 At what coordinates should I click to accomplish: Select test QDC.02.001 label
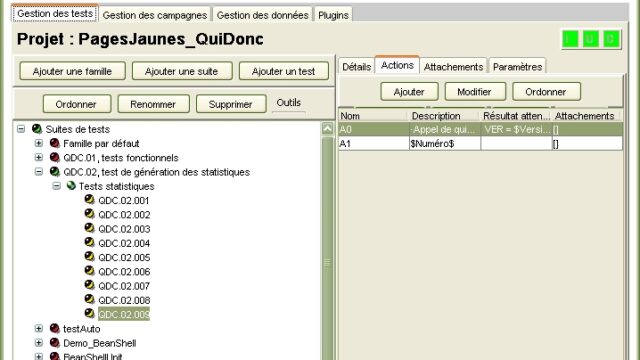coord(124,200)
